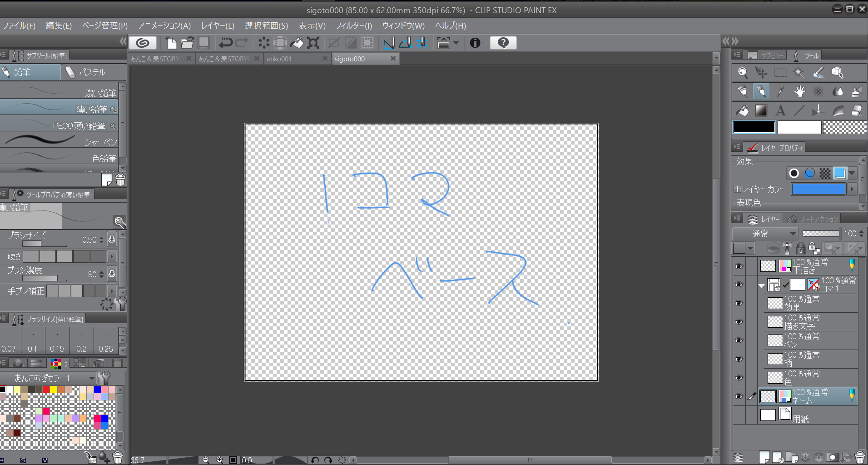Select the Pen tool in tool palette

(743, 92)
